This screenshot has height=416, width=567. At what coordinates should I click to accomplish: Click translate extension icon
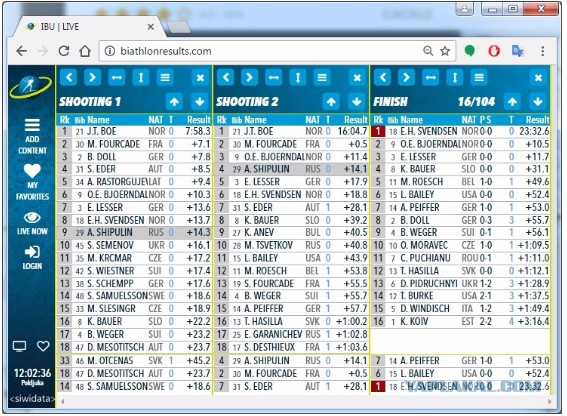[518, 51]
